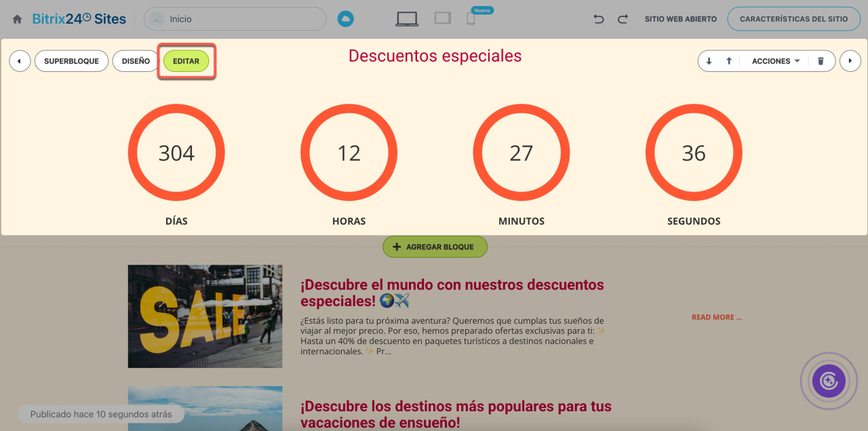Select the 36 seconds countdown circle
This screenshot has width=868, height=431.
tap(694, 153)
